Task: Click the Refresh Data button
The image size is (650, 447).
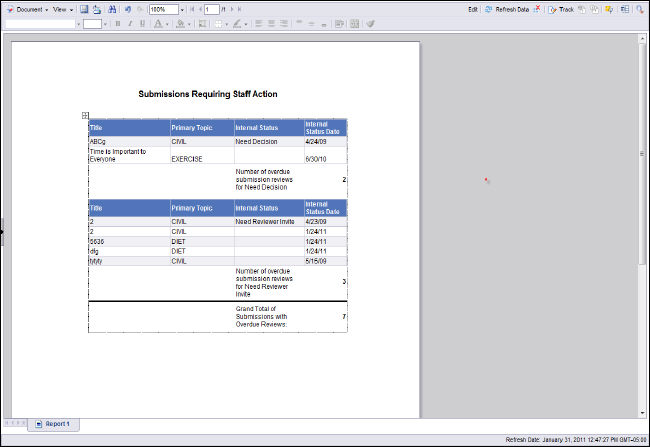Action: coord(507,8)
